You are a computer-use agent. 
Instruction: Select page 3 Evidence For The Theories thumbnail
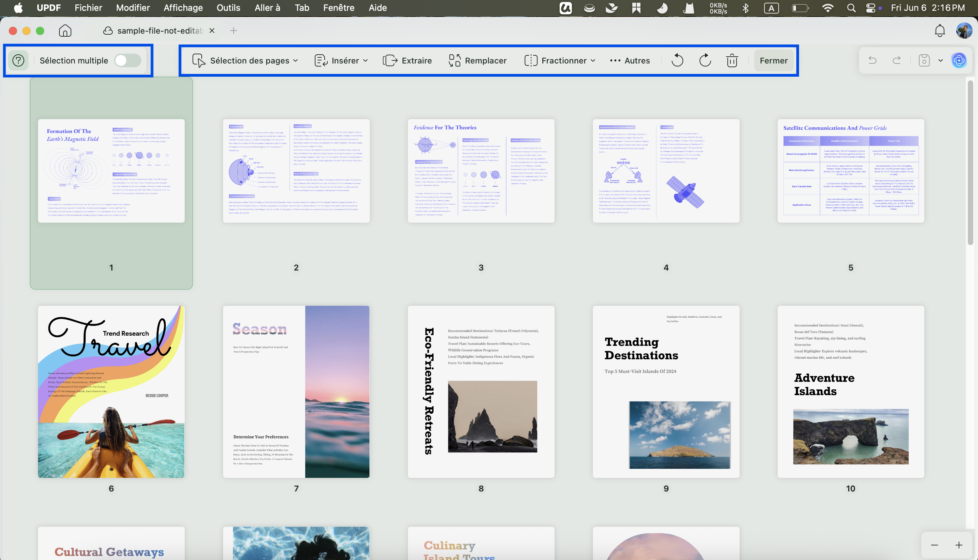(x=481, y=171)
